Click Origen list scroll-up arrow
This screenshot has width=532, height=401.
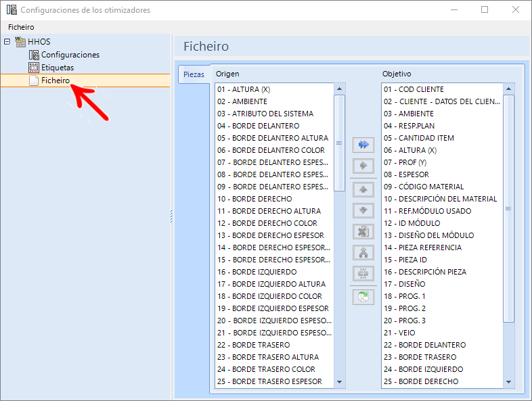[339, 89]
